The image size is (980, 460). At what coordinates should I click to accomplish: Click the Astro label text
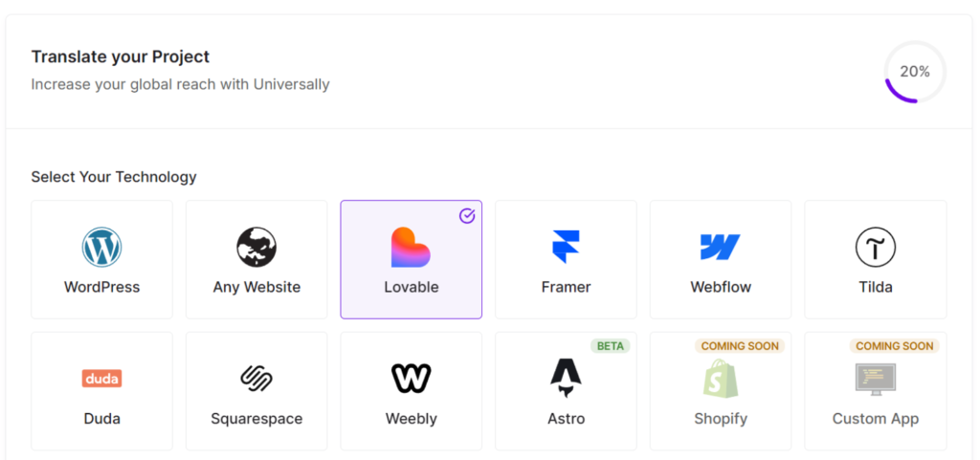567,418
